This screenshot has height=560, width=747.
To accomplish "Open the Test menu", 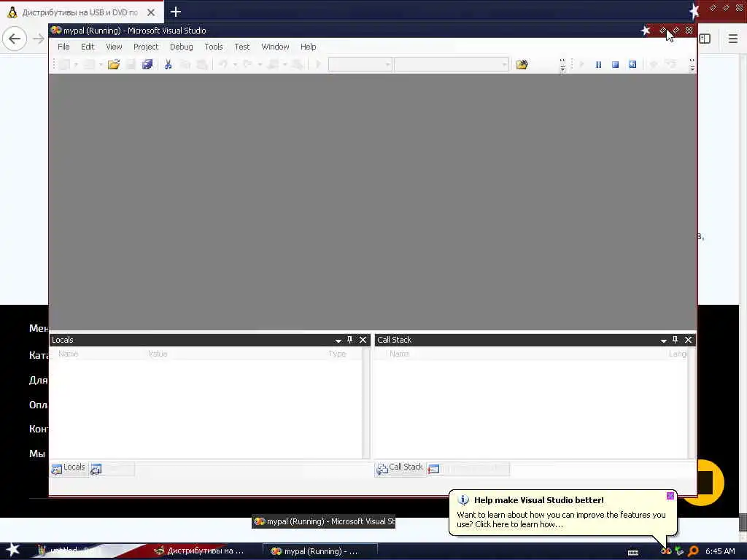I will coord(242,47).
